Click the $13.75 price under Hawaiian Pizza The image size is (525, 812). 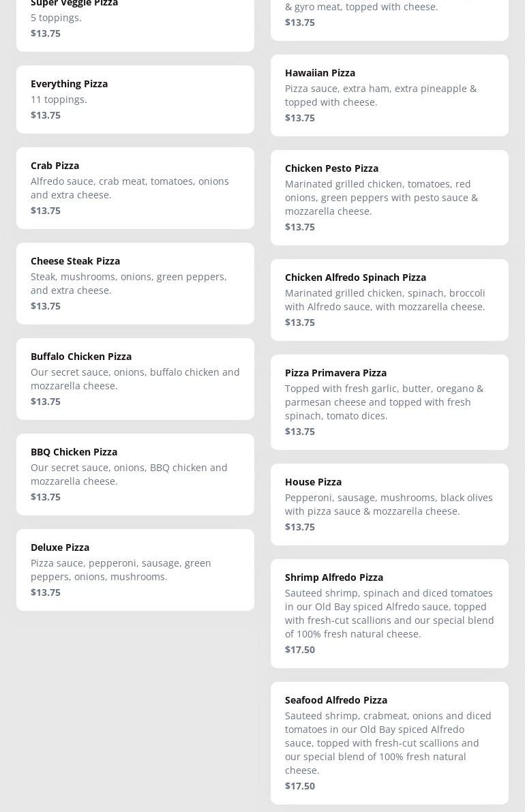(300, 118)
